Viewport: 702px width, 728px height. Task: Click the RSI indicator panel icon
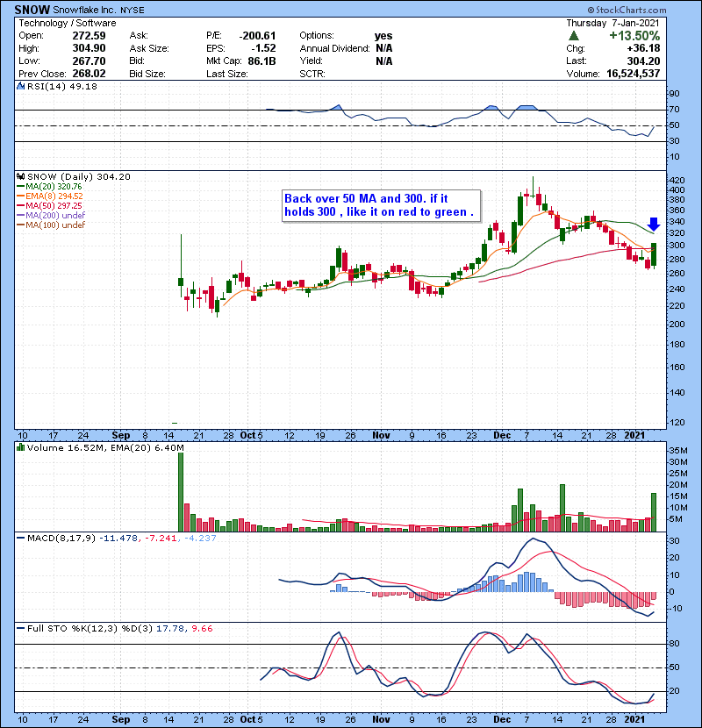pyautogui.click(x=21, y=86)
